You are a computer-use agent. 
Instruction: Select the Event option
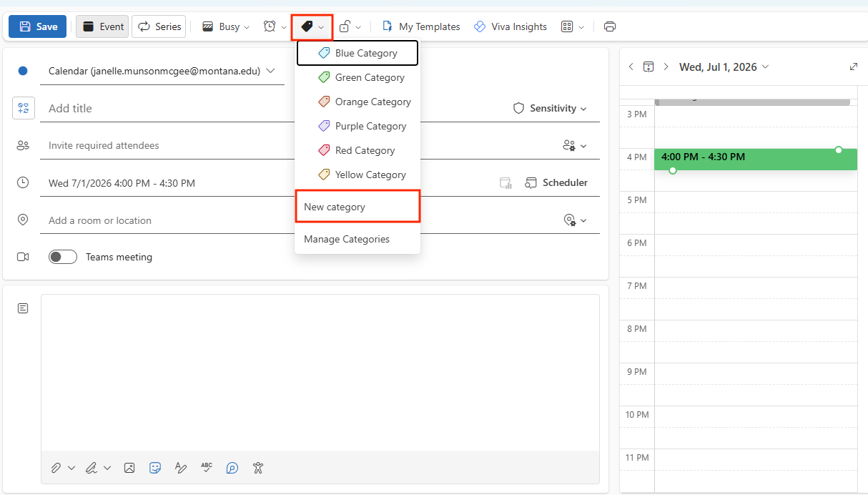click(x=102, y=26)
